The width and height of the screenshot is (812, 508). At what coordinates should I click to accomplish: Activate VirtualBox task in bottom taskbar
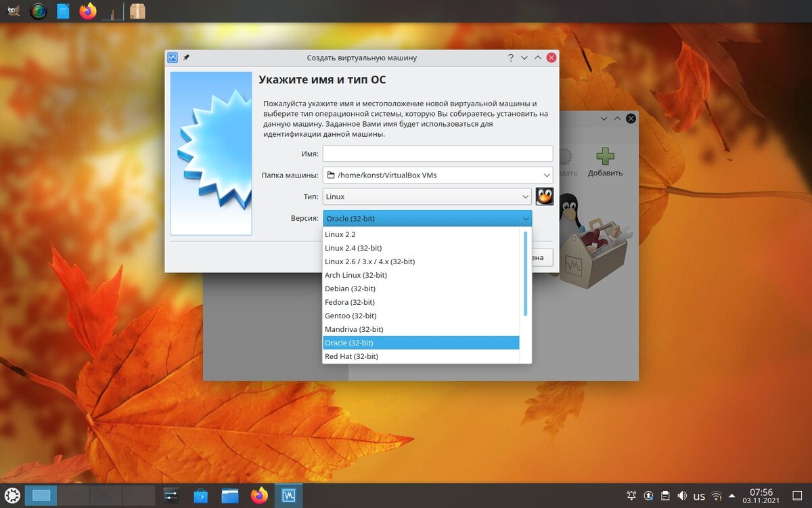[x=288, y=495]
